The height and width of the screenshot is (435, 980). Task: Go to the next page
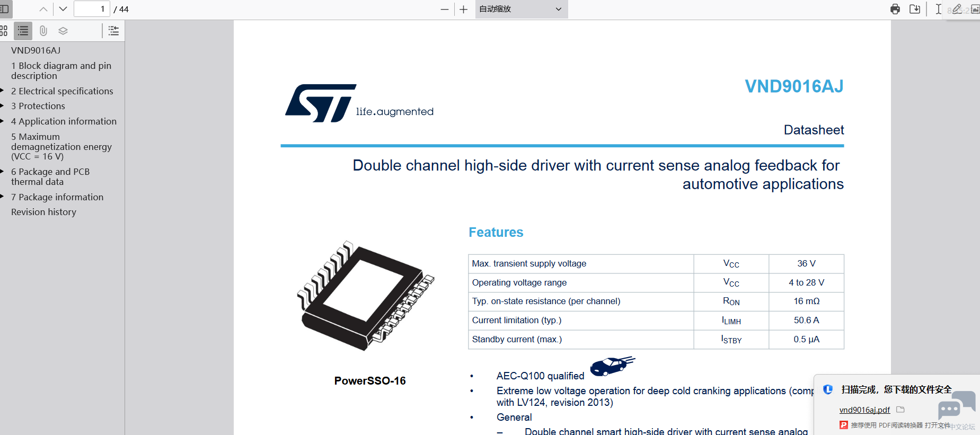[x=63, y=9]
